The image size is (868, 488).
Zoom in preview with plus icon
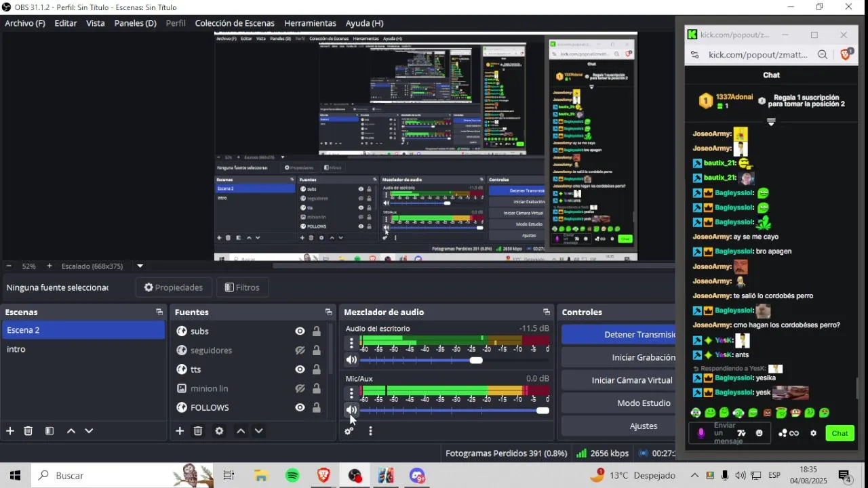tap(49, 266)
